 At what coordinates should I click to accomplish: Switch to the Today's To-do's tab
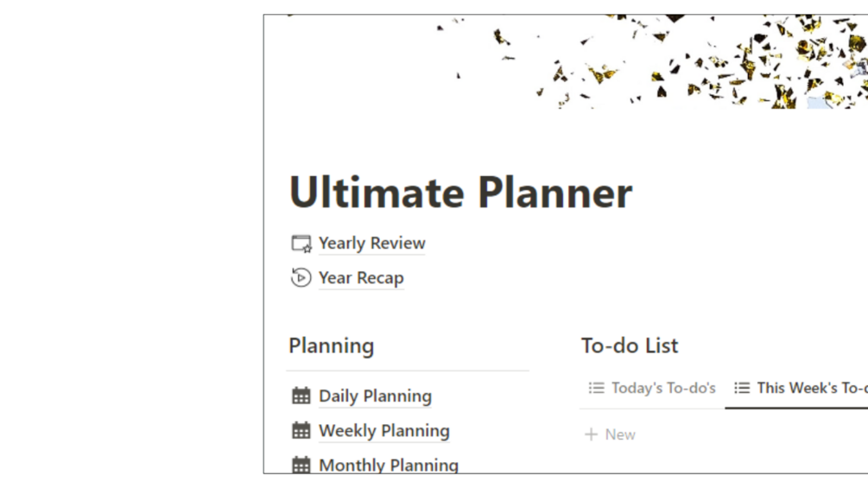(x=662, y=389)
